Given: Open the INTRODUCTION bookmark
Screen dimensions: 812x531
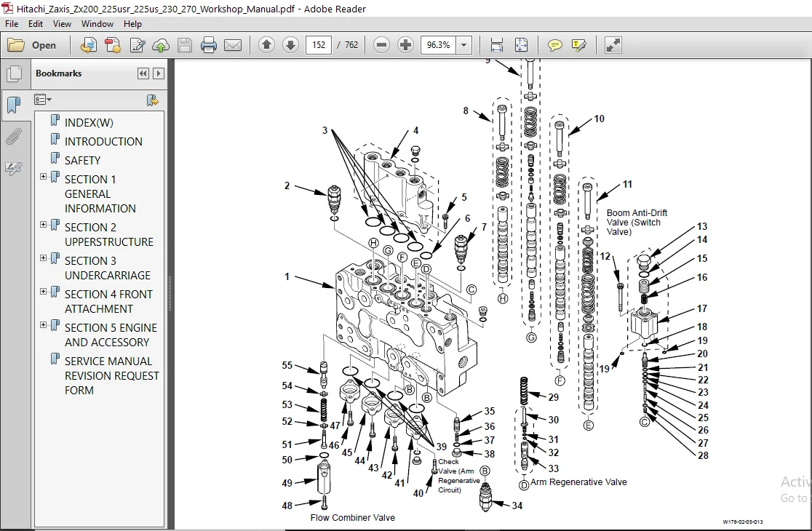Looking at the screenshot, I should pyautogui.click(x=103, y=141).
